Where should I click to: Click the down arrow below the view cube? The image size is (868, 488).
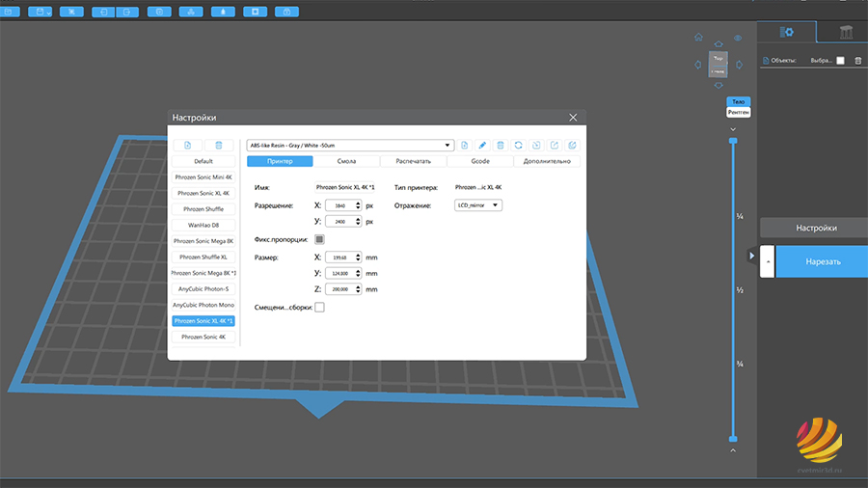[719, 85]
